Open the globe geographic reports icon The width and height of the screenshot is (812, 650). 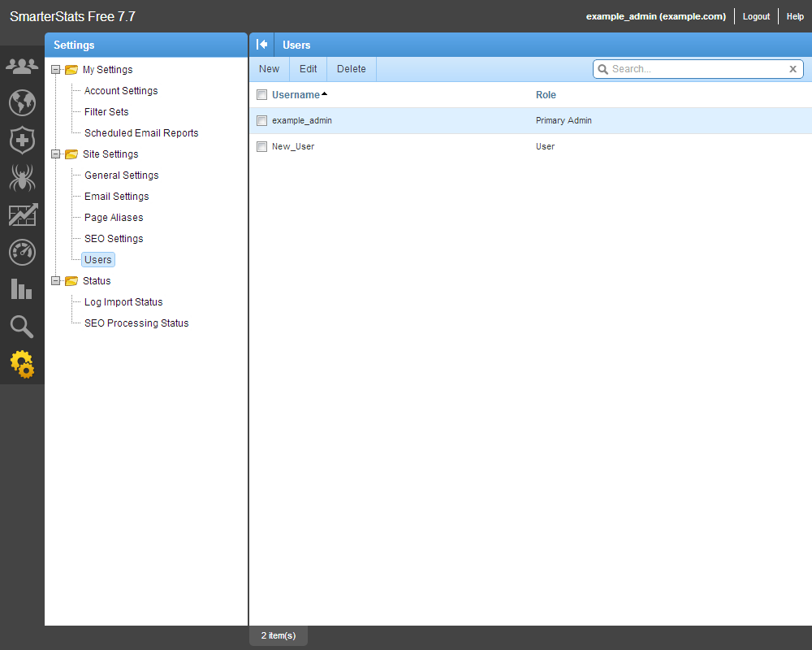[22, 102]
